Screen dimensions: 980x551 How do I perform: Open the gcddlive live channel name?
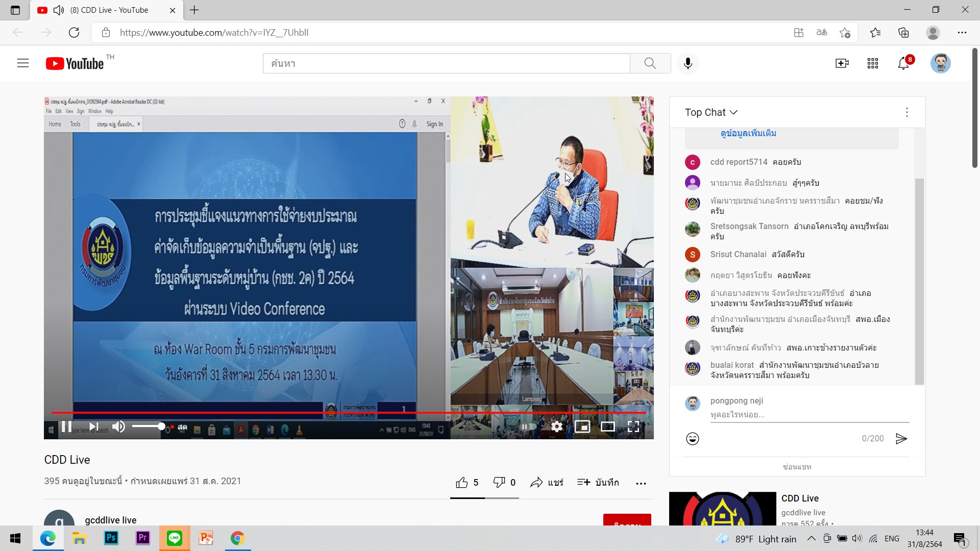pyautogui.click(x=111, y=520)
